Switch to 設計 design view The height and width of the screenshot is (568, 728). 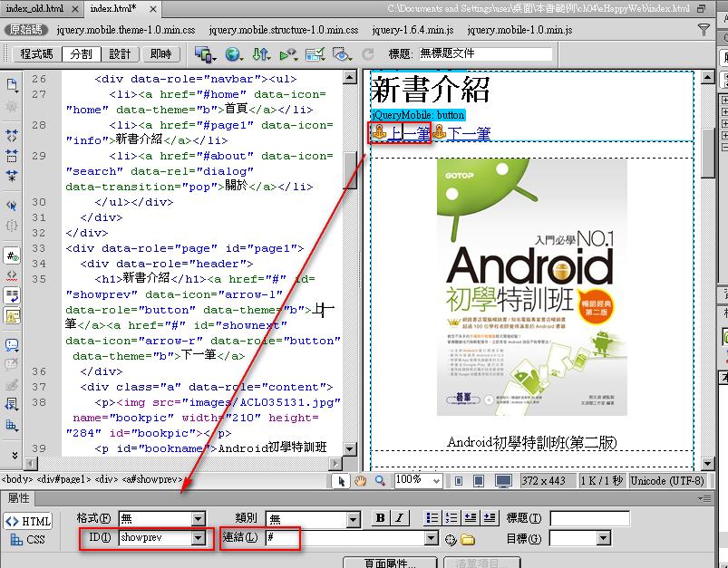tap(120, 54)
